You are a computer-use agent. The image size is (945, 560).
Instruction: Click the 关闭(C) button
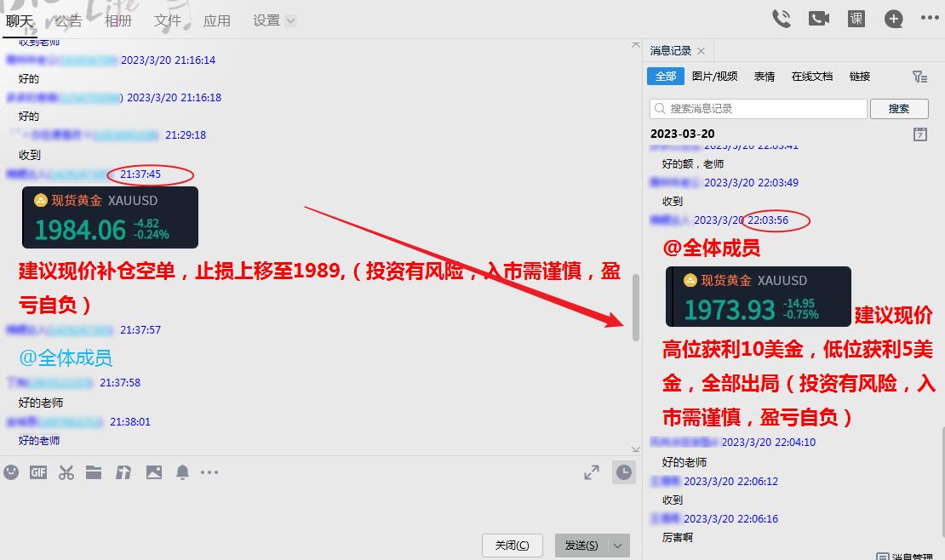[513, 546]
